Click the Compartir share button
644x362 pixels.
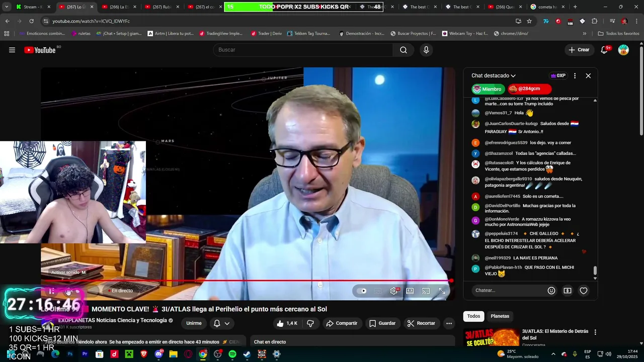click(342, 323)
